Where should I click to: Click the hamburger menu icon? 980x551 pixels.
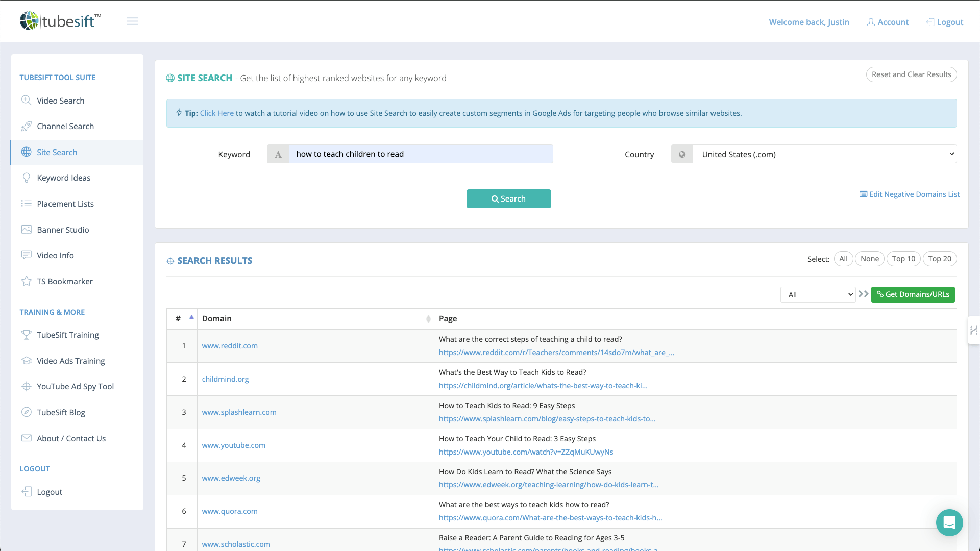[132, 21]
